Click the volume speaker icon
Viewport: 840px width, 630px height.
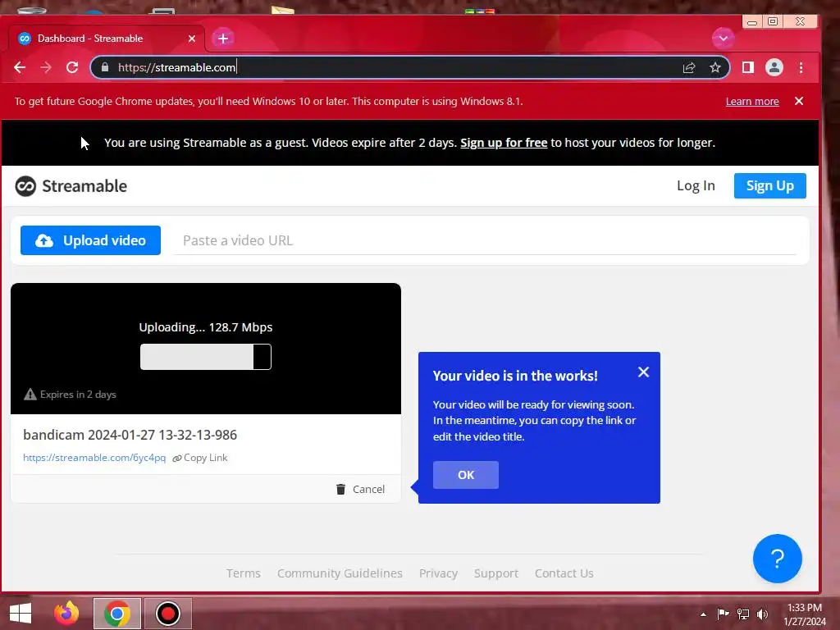click(762, 614)
